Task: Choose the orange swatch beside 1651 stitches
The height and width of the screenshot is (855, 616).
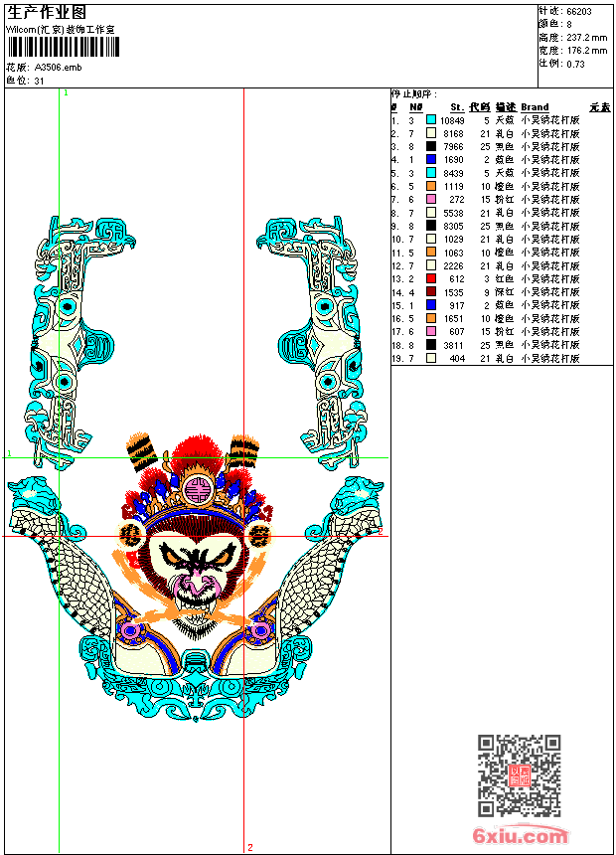Action: [431, 318]
